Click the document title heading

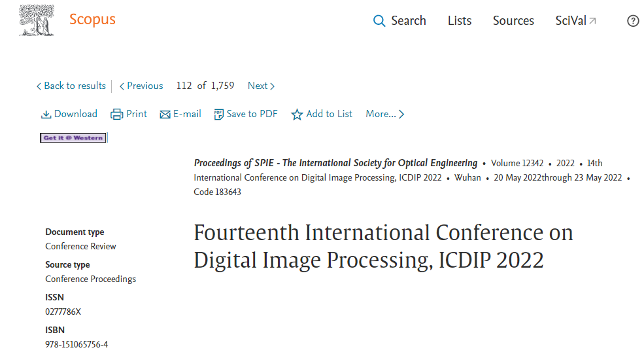[x=383, y=246]
